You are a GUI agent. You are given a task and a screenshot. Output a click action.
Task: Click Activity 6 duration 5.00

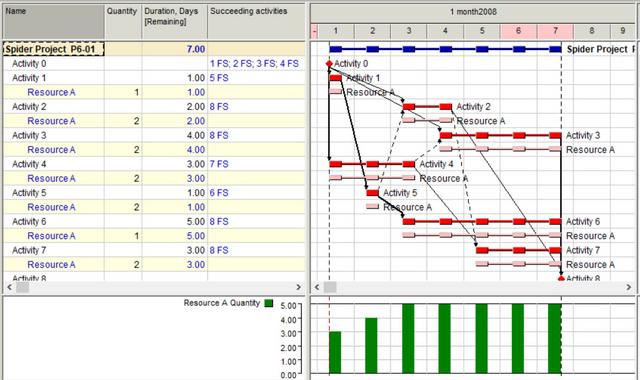[x=196, y=221]
